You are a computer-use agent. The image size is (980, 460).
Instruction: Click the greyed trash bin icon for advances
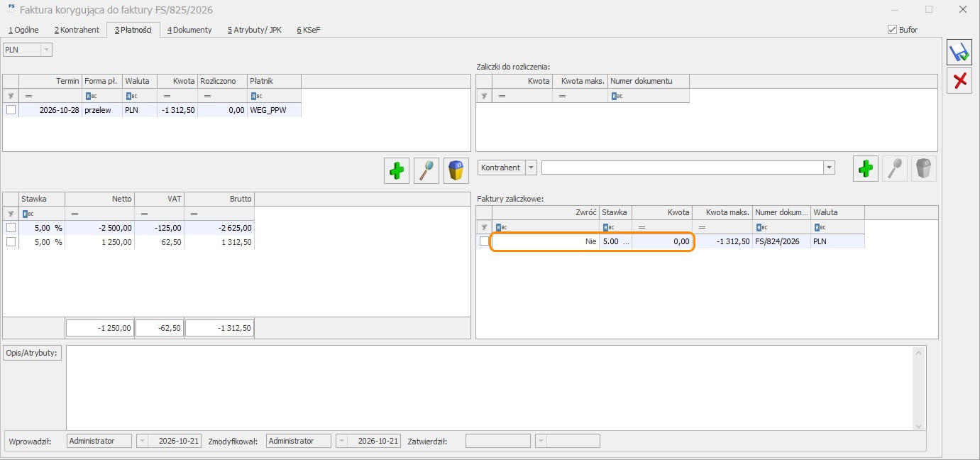pyautogui.click(x=924, y=168)
